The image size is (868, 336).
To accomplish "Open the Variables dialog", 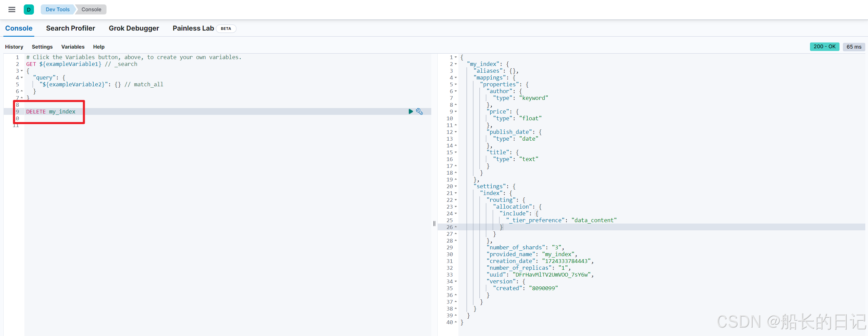I will point(73,47).
